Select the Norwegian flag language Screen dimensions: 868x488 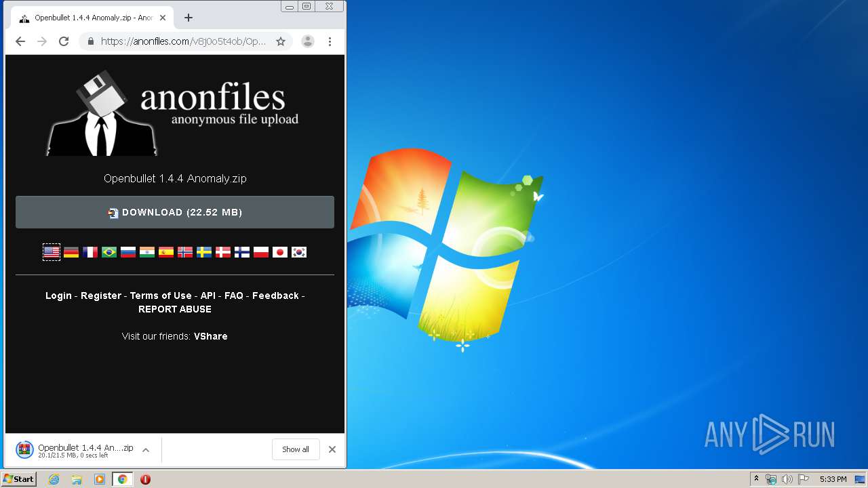[185, 252]
